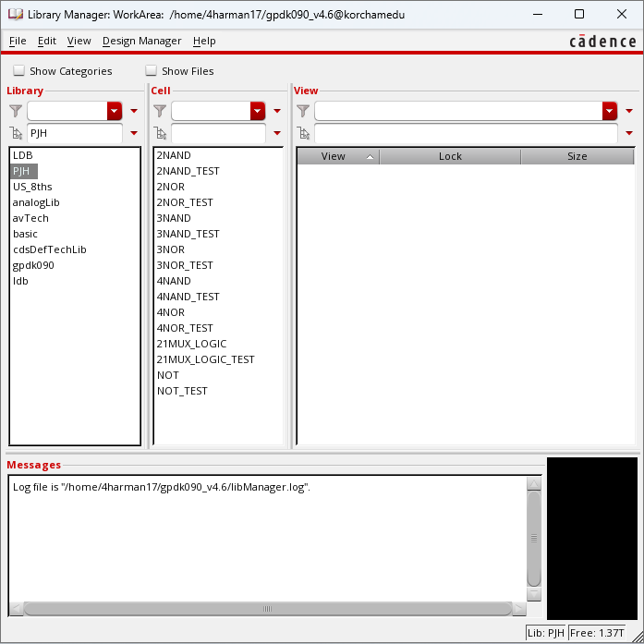
Task: Click Messages scroll down arrow
Action: pyautogui.click(x=533, y=594)
